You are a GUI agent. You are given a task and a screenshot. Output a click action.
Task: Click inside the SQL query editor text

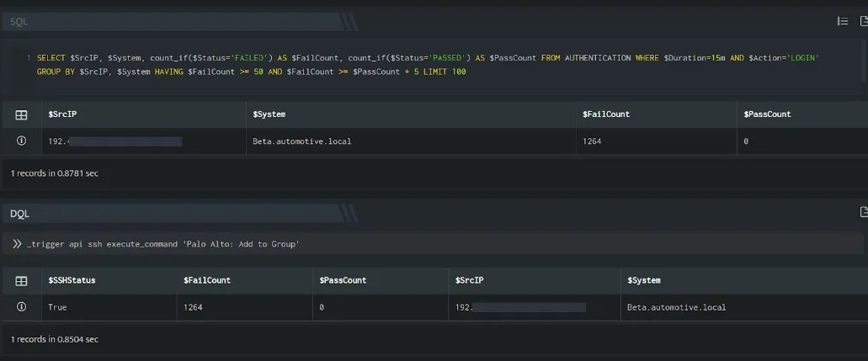(428, 65)
